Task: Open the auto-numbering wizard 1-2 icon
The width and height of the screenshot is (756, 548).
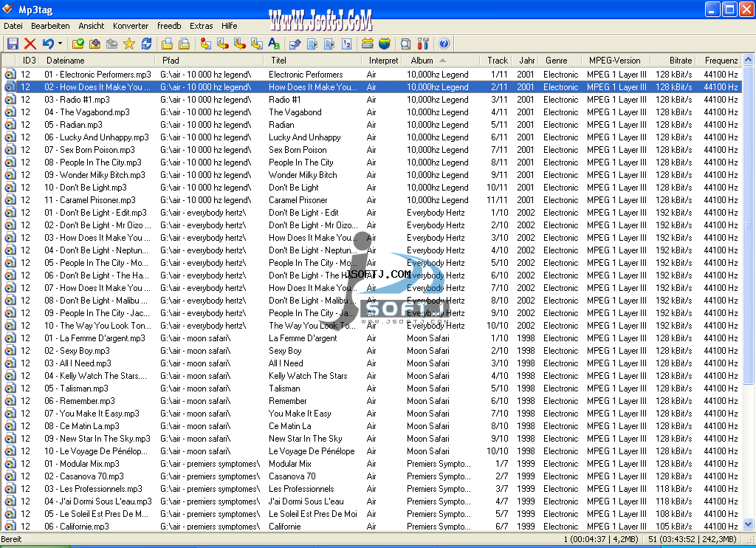Action: 346,44
